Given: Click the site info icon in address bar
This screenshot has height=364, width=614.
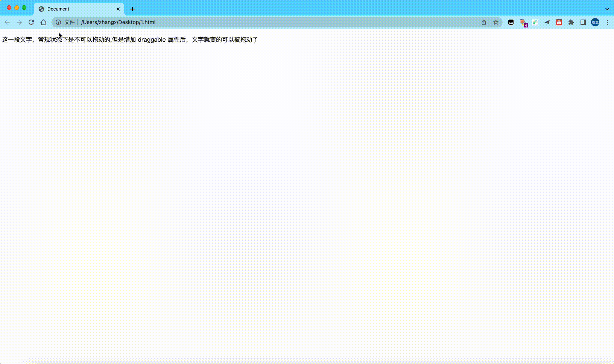Looking at the screenshot, I should (58, 22).
